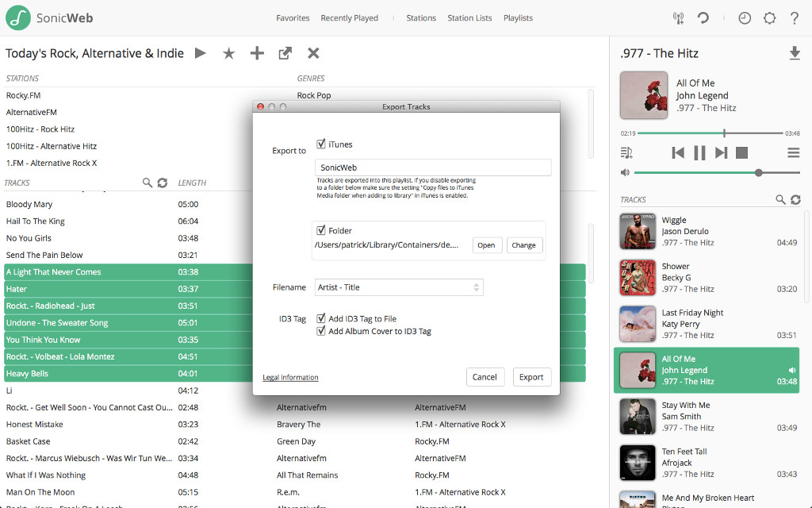Open the add station icon in the toolbar
812x508 pixels.
coord(256,53)
